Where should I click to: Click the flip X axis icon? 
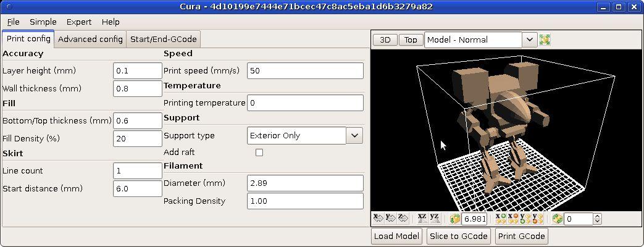(x=378, y=218)
